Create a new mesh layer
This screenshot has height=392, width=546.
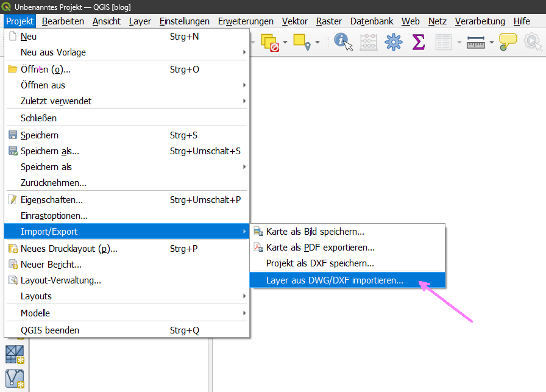point(13,355)
